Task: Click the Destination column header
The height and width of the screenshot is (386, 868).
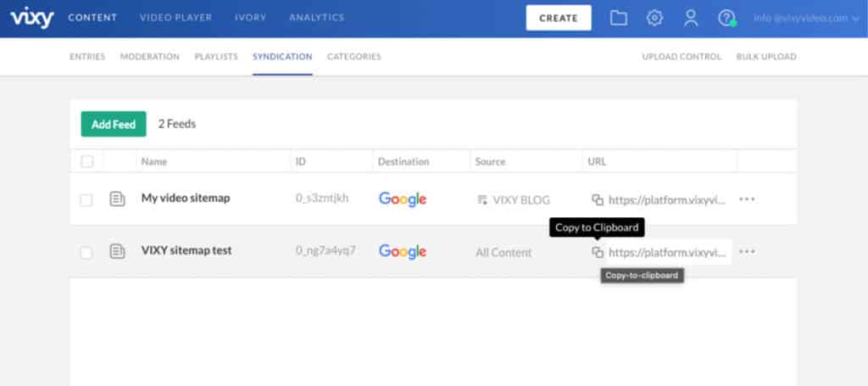Action: pyautogui.click(x=403, y=162)
